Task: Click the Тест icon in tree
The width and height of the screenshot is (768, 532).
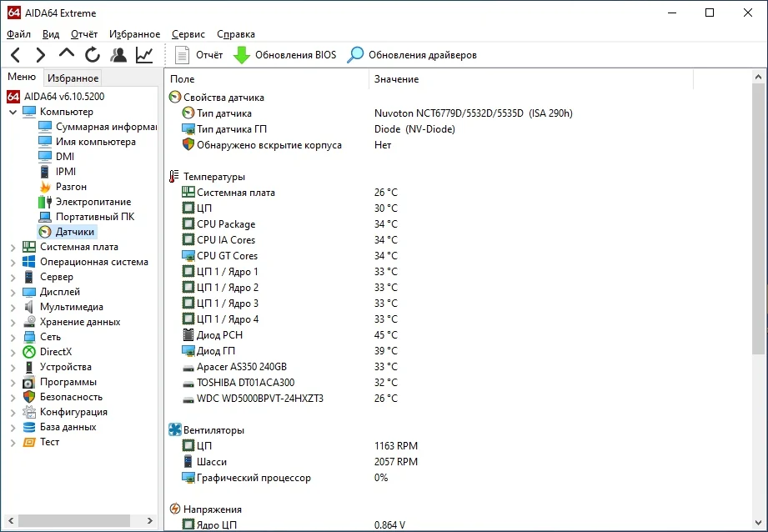Action: click(x=29, y=442)
